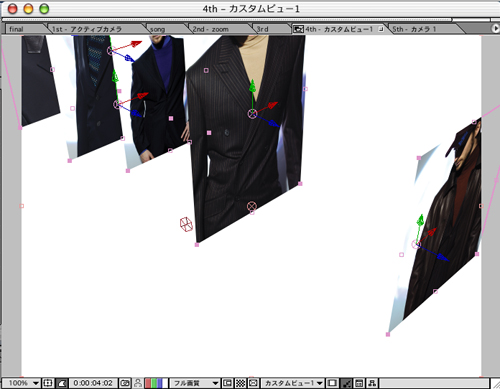Click the horizontal scrollbar in bottom bar
The image size is (500, 389).
(x=434, y=383)
